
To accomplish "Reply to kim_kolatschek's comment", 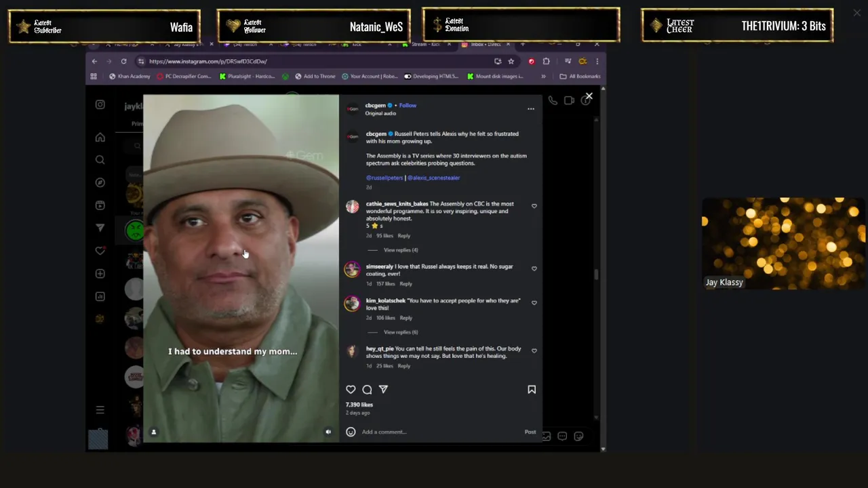I will click(406, 318).
